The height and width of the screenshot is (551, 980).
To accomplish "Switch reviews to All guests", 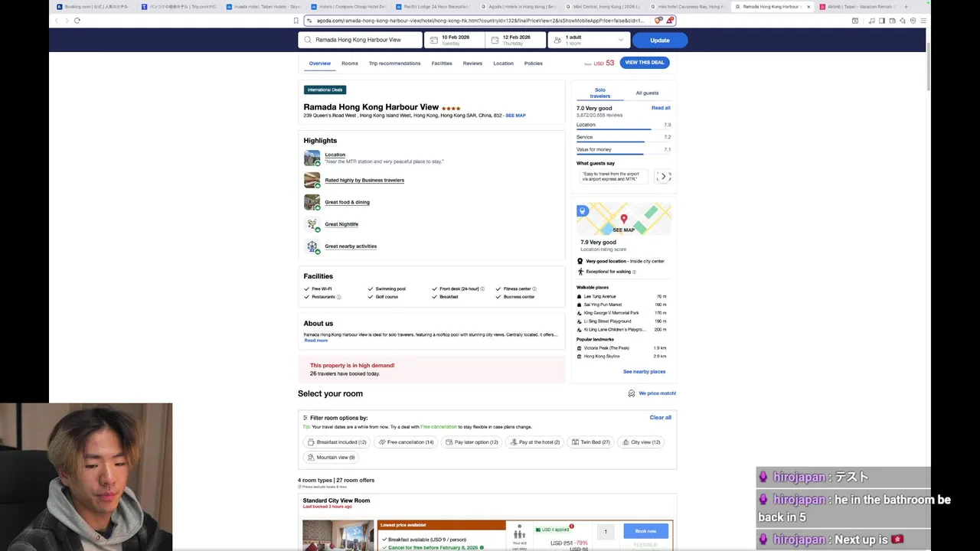I will tap(647, 93).
